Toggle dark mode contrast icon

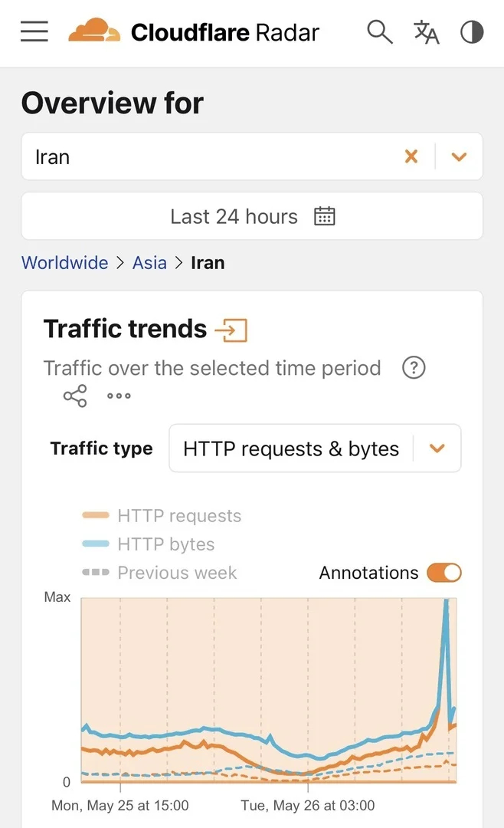(x=472, y=32)
